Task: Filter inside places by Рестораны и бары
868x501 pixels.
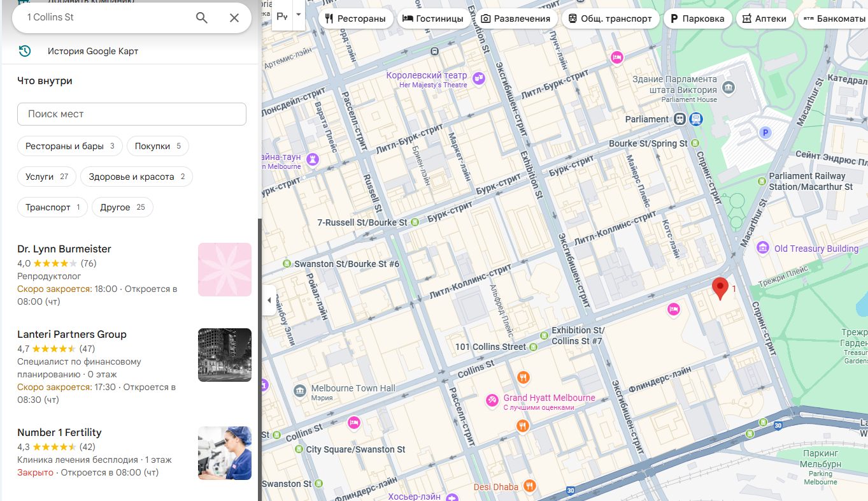Action: click(x=70, y=146)
